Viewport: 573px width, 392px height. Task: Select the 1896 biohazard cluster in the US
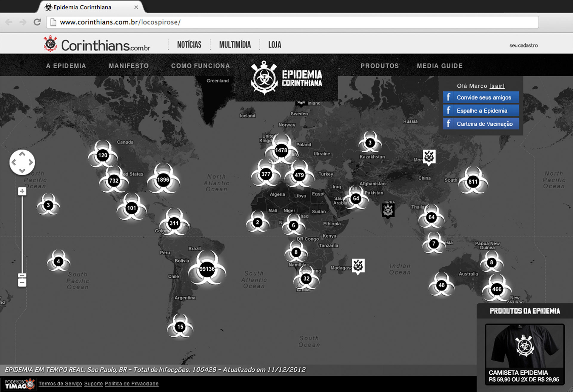coord(163,180)
